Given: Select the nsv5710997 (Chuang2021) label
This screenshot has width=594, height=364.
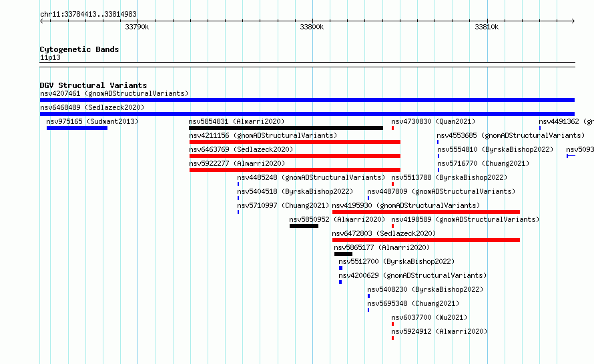Looking at the screenshot, I should [x=283, y=205].
